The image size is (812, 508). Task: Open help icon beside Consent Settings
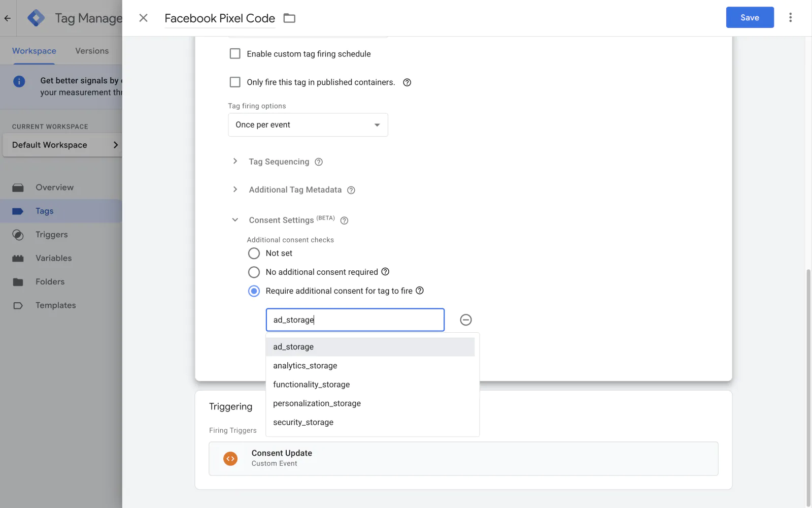(344, 220)
